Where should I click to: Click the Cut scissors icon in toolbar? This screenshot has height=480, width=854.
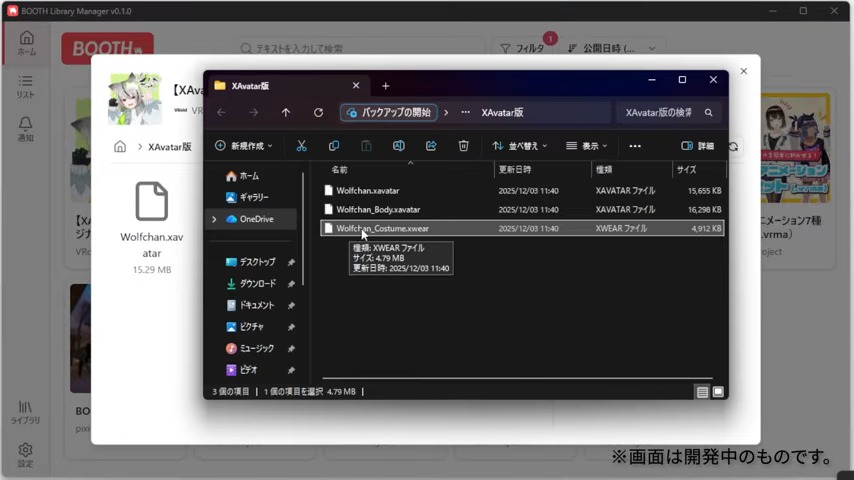coord(301,146)
